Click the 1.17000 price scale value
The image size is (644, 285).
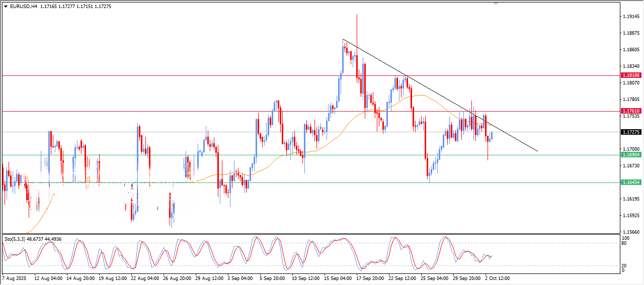click(x=631, y=149)
